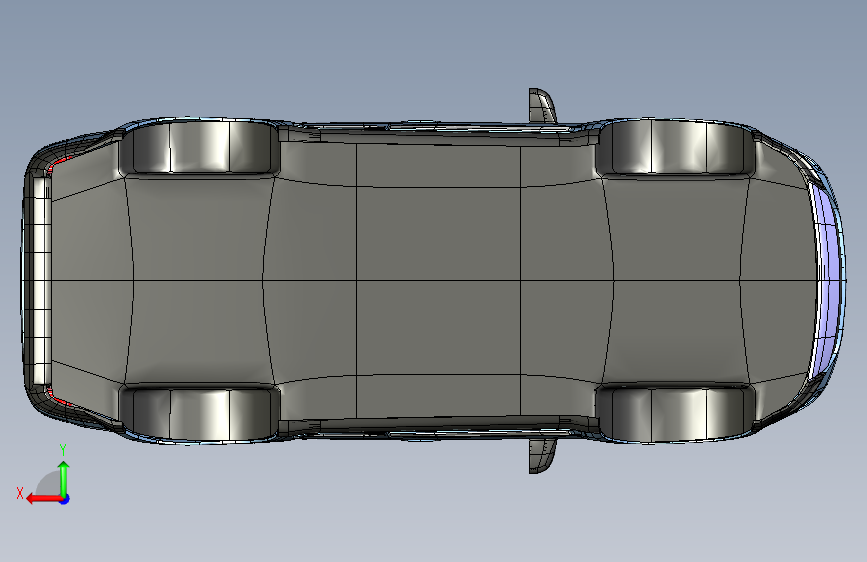
Task: Select the upper side mirror of the car
Action: [x=542, y=106]
